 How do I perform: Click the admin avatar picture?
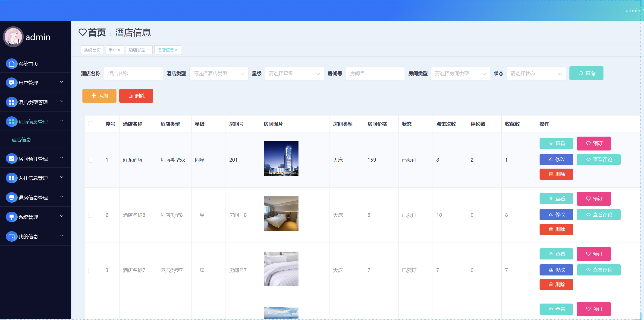coord(13,37)
